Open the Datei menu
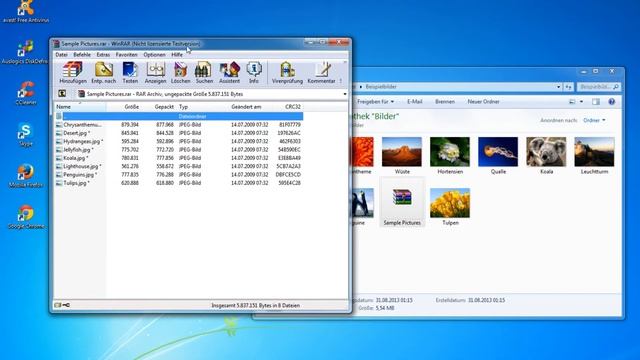This screenshot has height=360, width=640. 62,55
